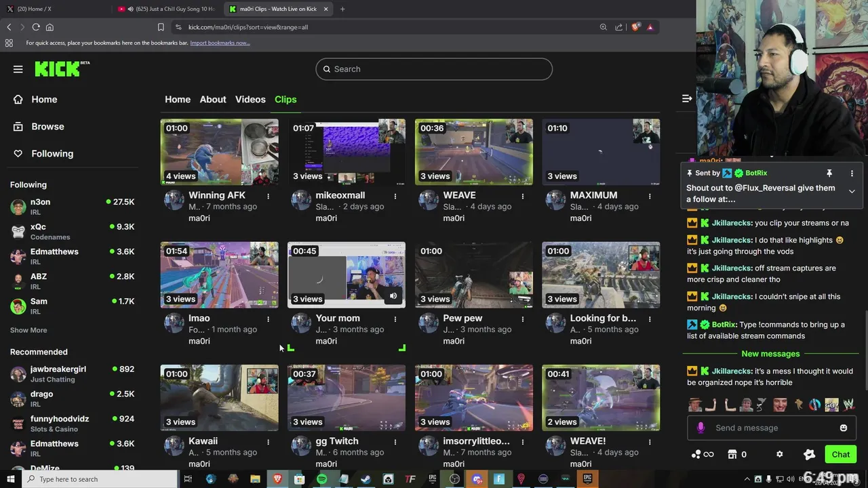
Task: Jump to New messages in chat
Action: click(770, 354)
